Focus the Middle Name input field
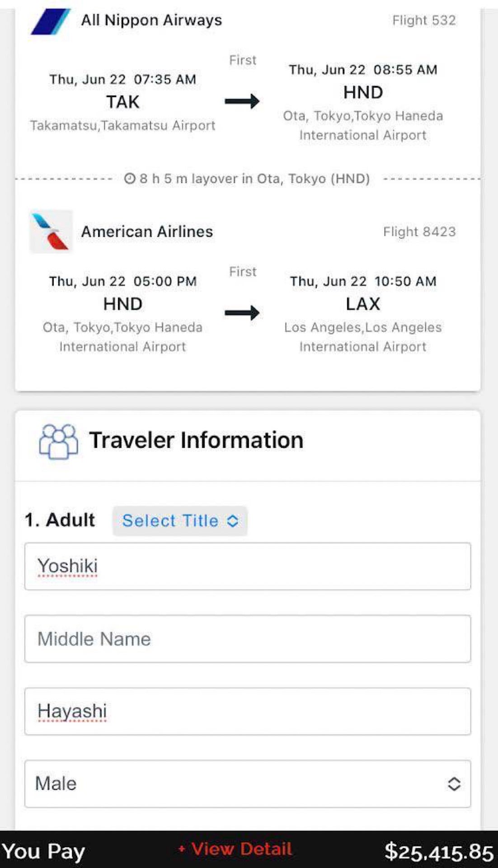Screen dimensions: 498x868 click(247, 639)
